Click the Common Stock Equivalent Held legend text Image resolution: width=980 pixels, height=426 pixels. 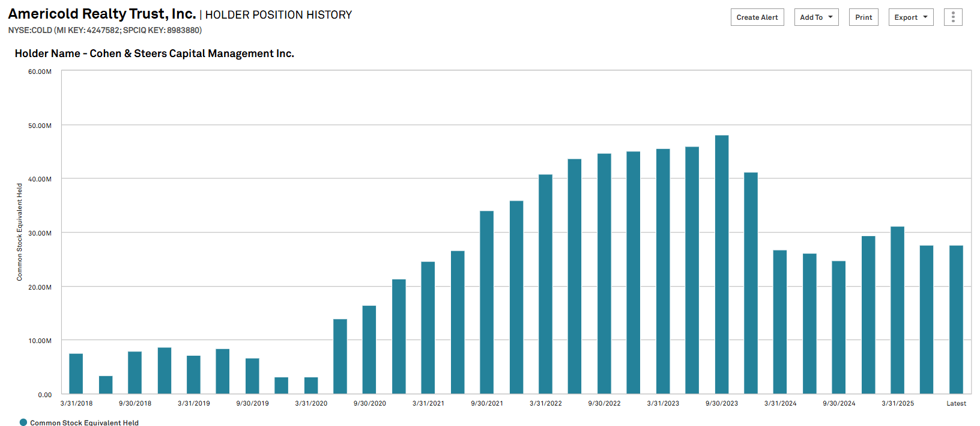click(x=84, y=422)
